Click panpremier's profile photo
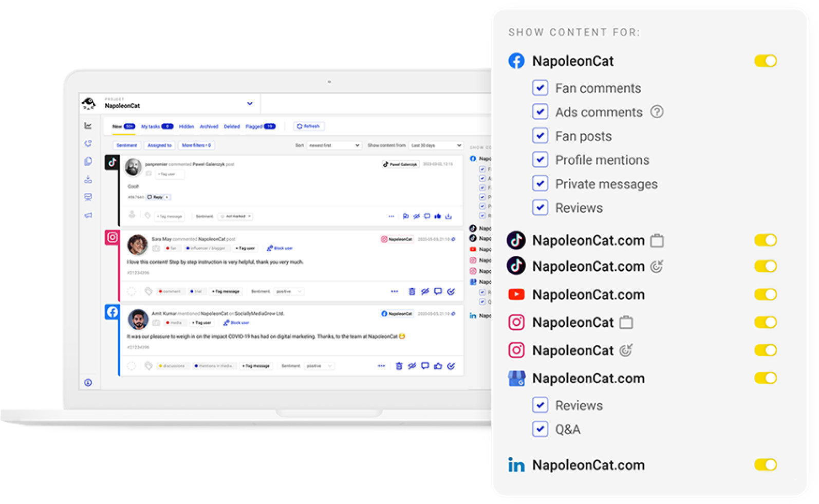The image size is (819, 504). click(x=133, y=167)
